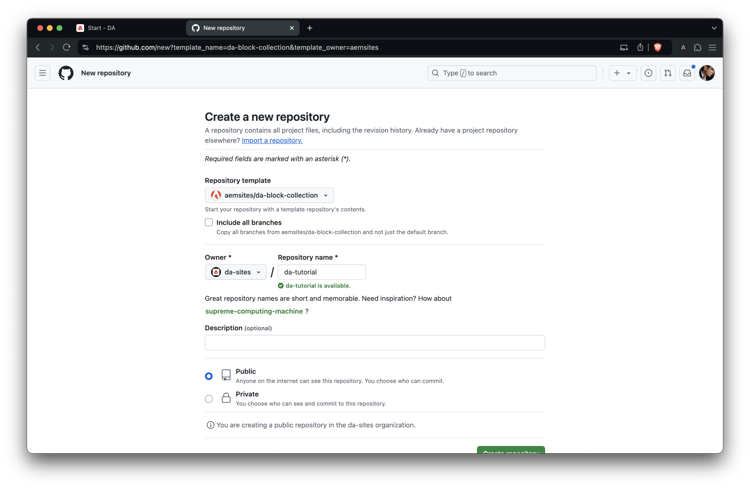This screenshot has width=750, height=489.
Task: Click the Create a new repository heading
Action: (x=267, y=117)
